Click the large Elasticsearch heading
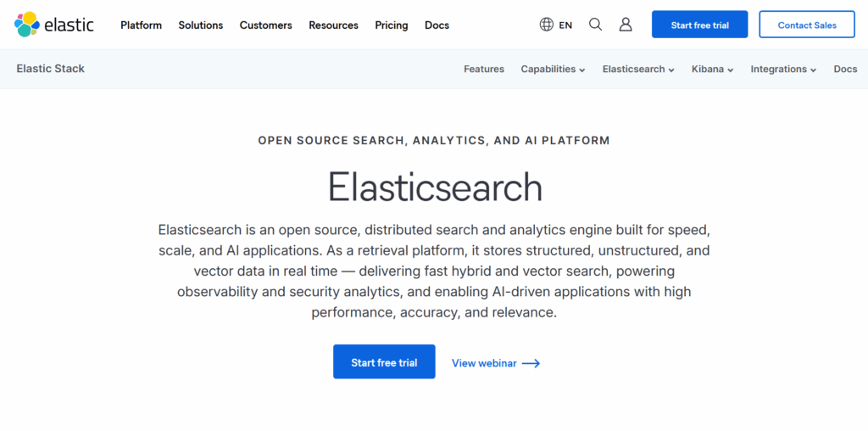Screen dimensions: 868x431 tap(435, 186)
